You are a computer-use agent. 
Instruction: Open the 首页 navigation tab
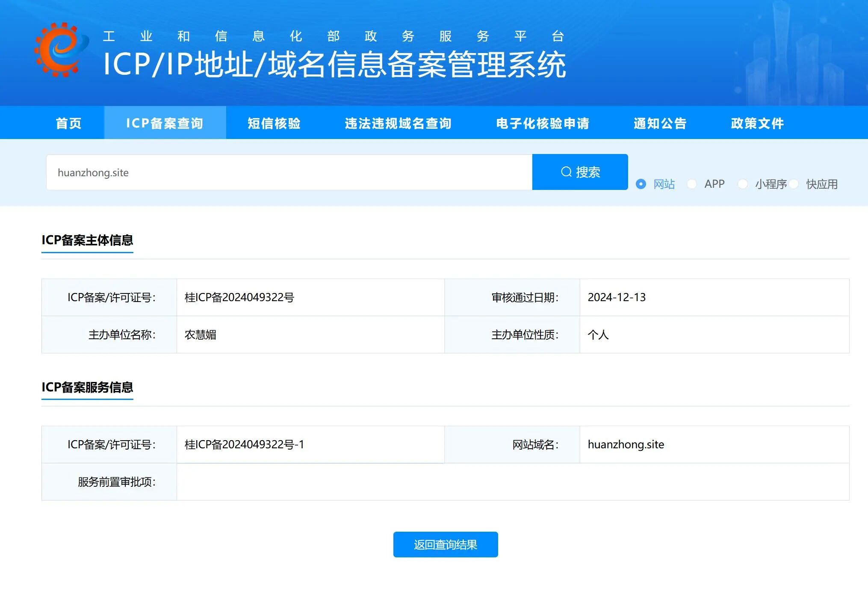[68, 123]
